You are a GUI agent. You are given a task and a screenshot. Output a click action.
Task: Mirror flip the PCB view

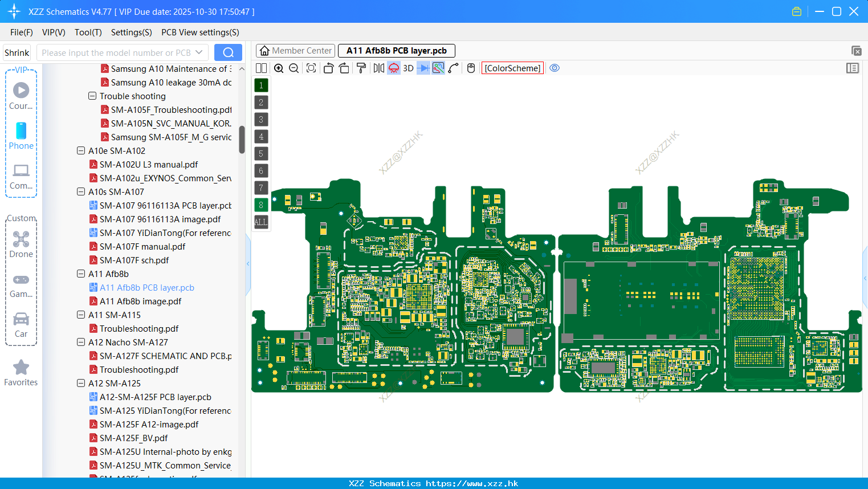click(x=379, y=68)
